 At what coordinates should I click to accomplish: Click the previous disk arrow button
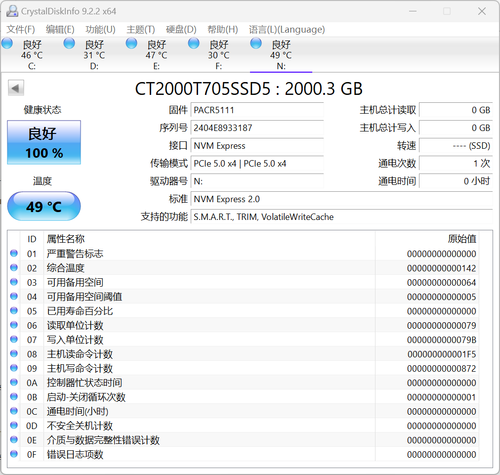pyautogui.click(x=16, y=88)
